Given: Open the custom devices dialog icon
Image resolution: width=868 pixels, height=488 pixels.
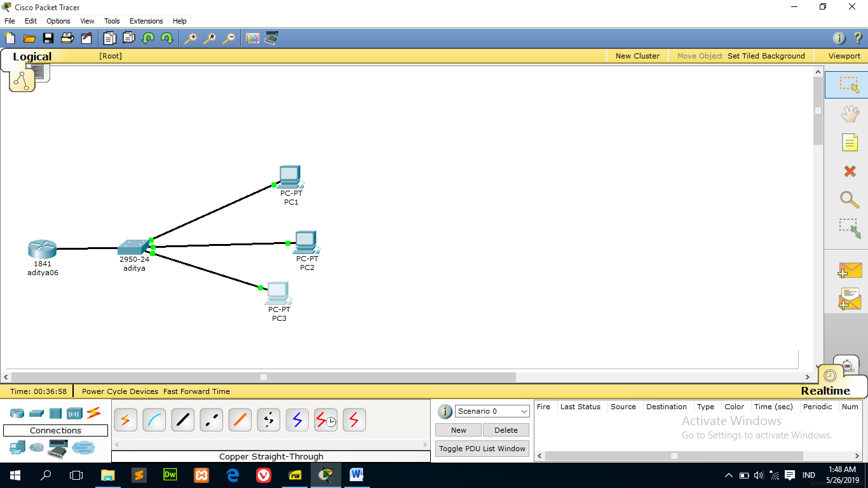Looking at the screenshot, I should [271, 38].
